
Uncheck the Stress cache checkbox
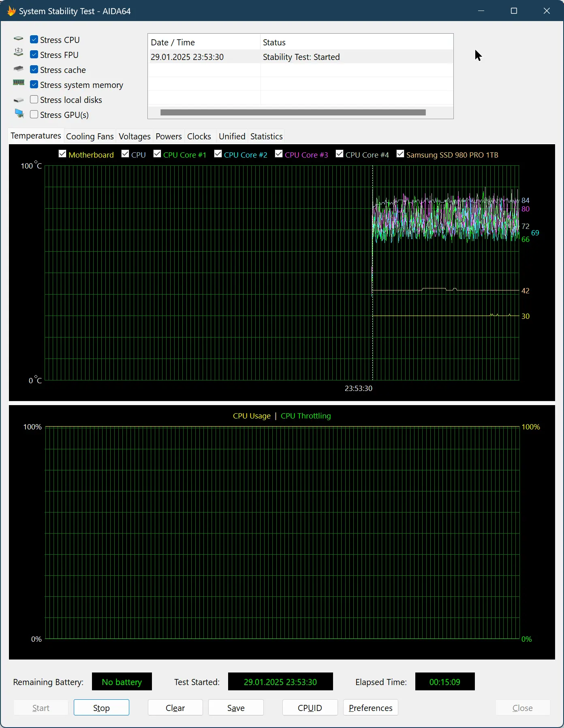pyautogui.click(x=34, y=70)
